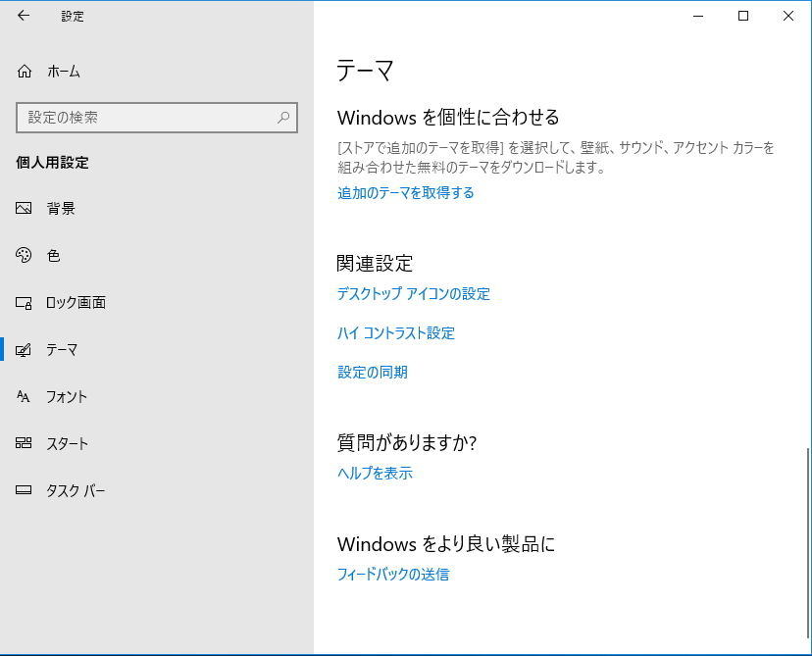Select the 色 palette icon in sidebar
This screenshot has width=812, height=656.
(25, 255)
